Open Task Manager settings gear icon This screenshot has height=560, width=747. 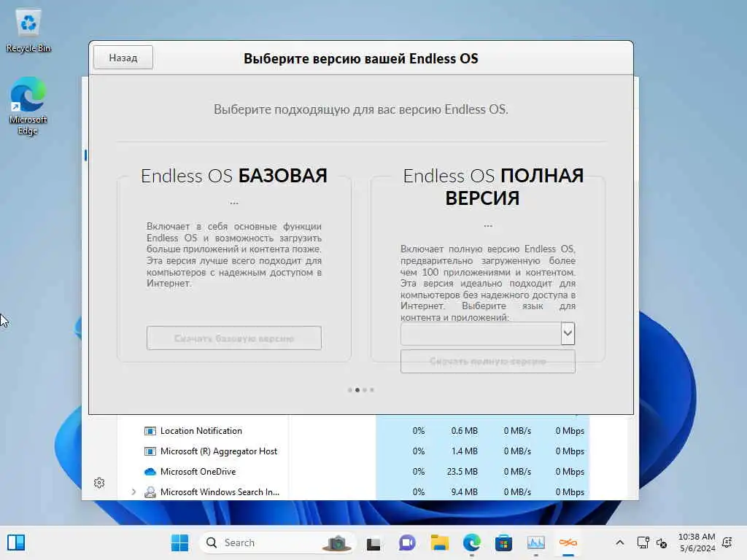point(99,483)
